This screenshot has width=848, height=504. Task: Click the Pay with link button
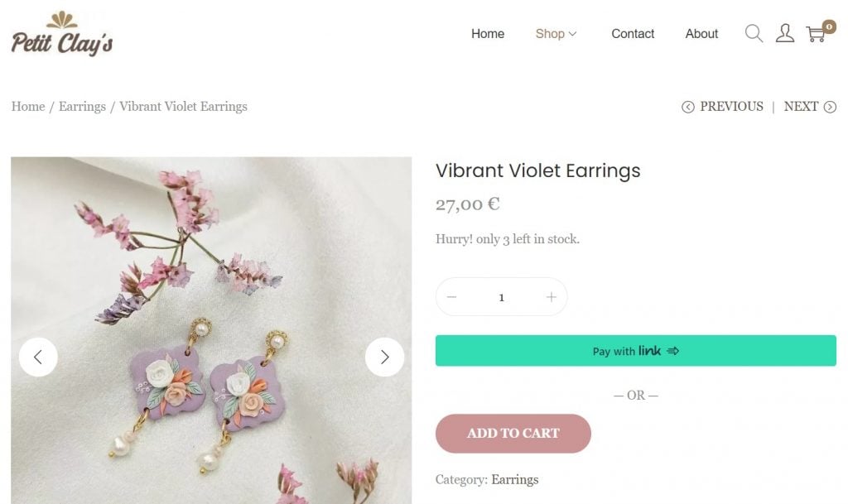[636, 350]
